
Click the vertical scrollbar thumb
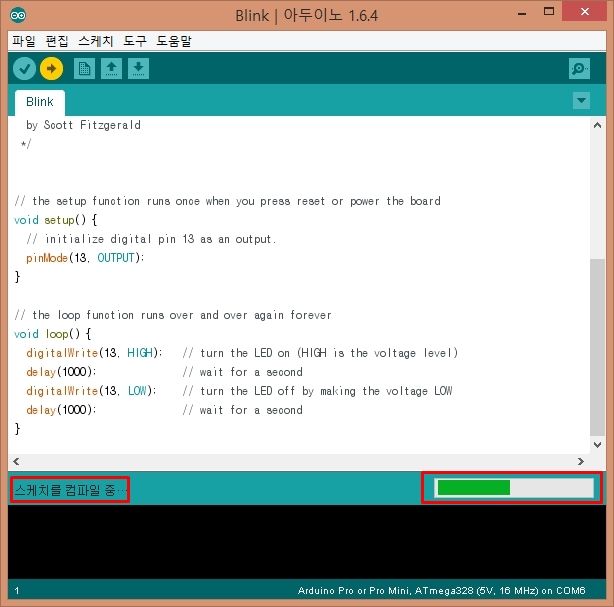(x=597, y=347)
